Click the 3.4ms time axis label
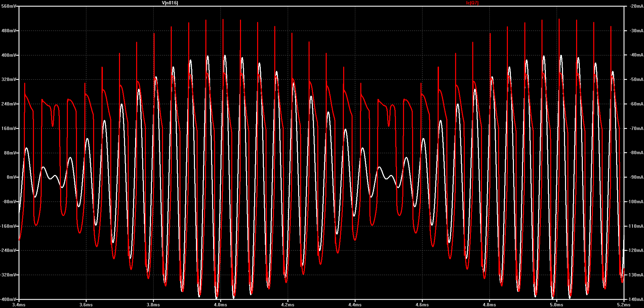Image resolution: width=644 pixels, height=308 pixels. pyautogui.click(x=19, y=305)
